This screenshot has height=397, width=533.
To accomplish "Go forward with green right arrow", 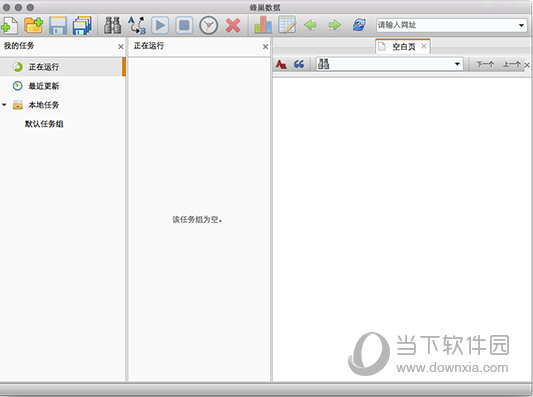I will tap(334, 25).
